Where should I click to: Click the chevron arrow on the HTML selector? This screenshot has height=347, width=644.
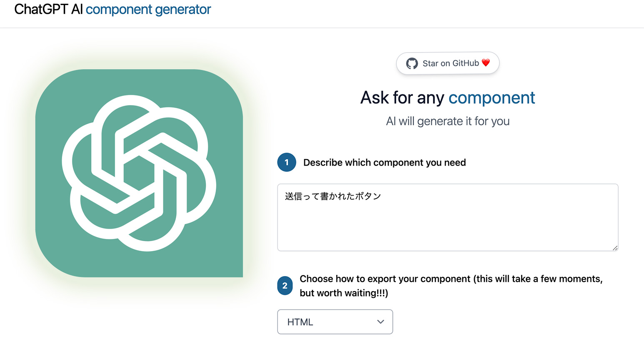380,322
